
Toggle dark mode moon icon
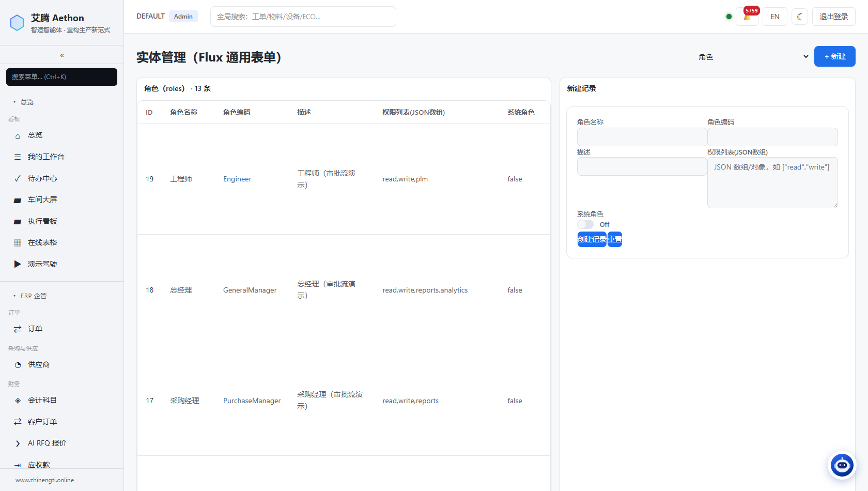pos(799,17)
